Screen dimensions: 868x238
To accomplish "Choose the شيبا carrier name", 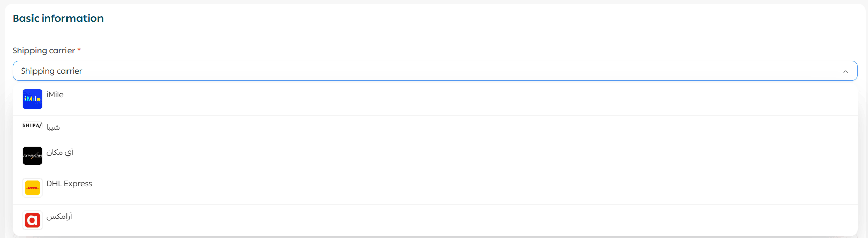I will click(53, 127).
